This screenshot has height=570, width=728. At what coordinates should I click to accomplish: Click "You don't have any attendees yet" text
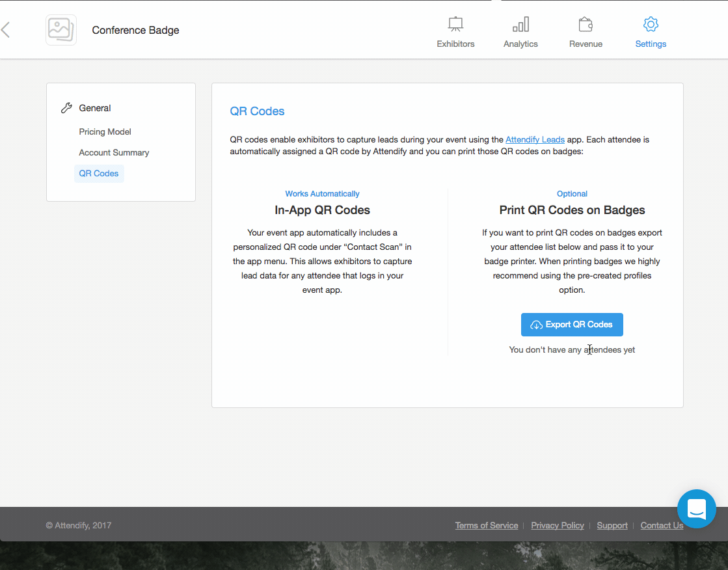(572, 350)
